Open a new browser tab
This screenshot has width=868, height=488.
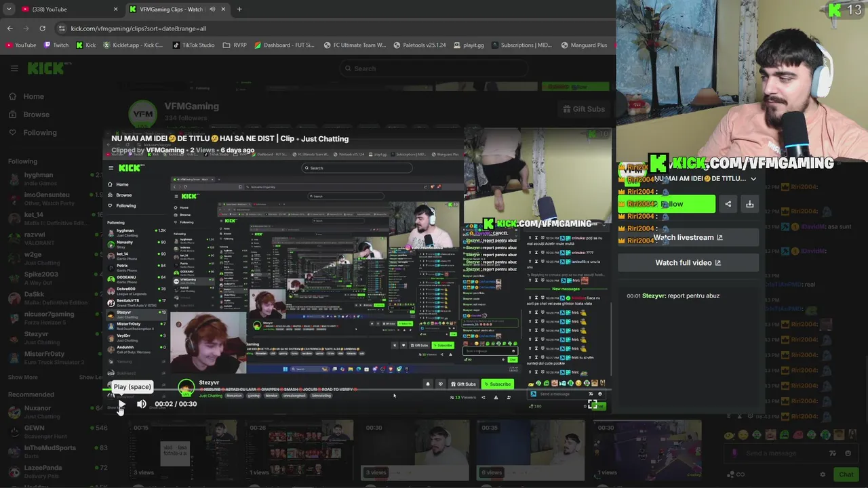pyautogui.click(x=239, y=9)
